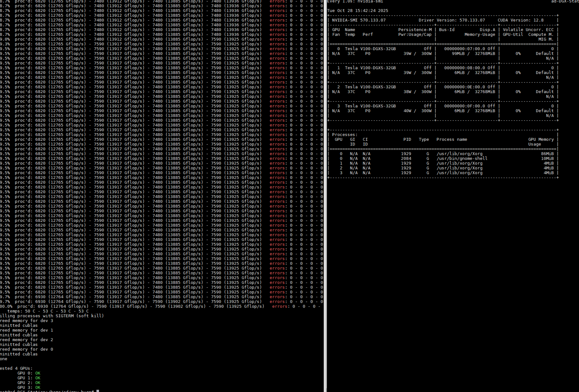
Task: Click the 'Tested 4 GPUs:' summary heading
Action: point(16,368)
